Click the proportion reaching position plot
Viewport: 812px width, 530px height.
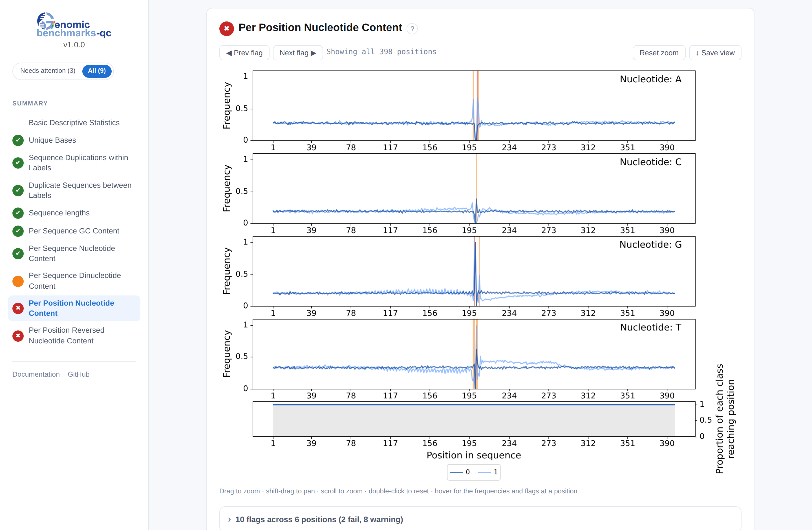[474, 419]
